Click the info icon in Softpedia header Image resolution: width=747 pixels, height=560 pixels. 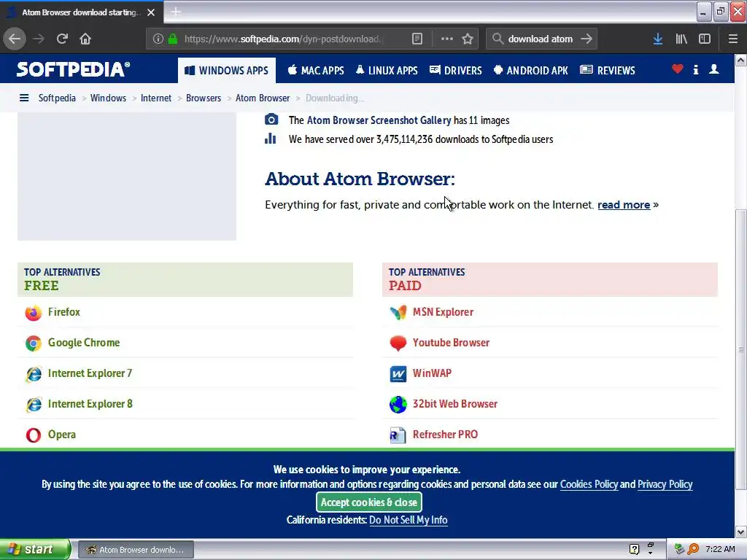(696, 69)
